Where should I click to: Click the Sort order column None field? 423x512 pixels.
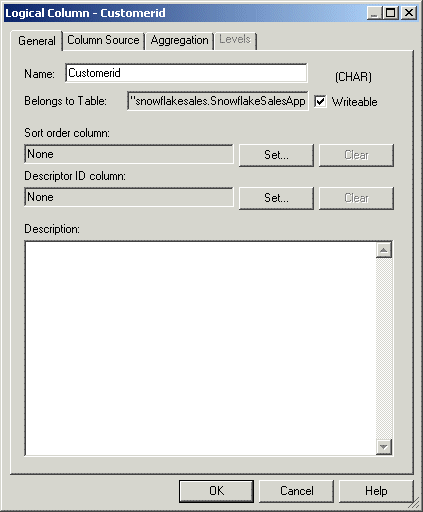coord(129,154)
